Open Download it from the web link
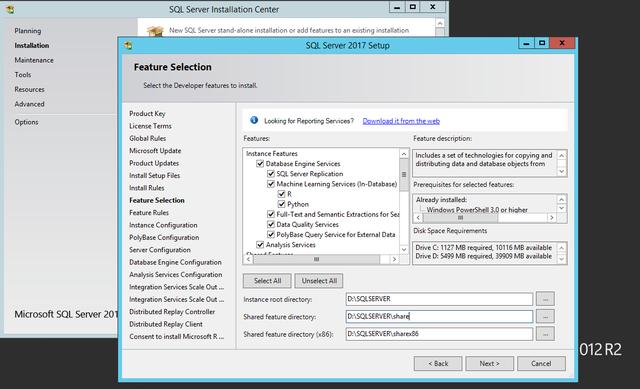Screen dimensions: 640x389 coord(401,121)
